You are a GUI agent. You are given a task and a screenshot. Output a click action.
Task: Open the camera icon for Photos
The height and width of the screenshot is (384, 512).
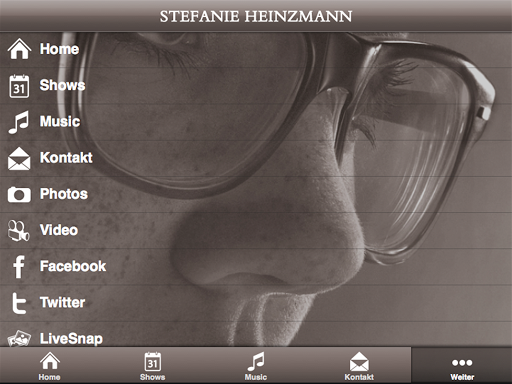pos(19,194)
